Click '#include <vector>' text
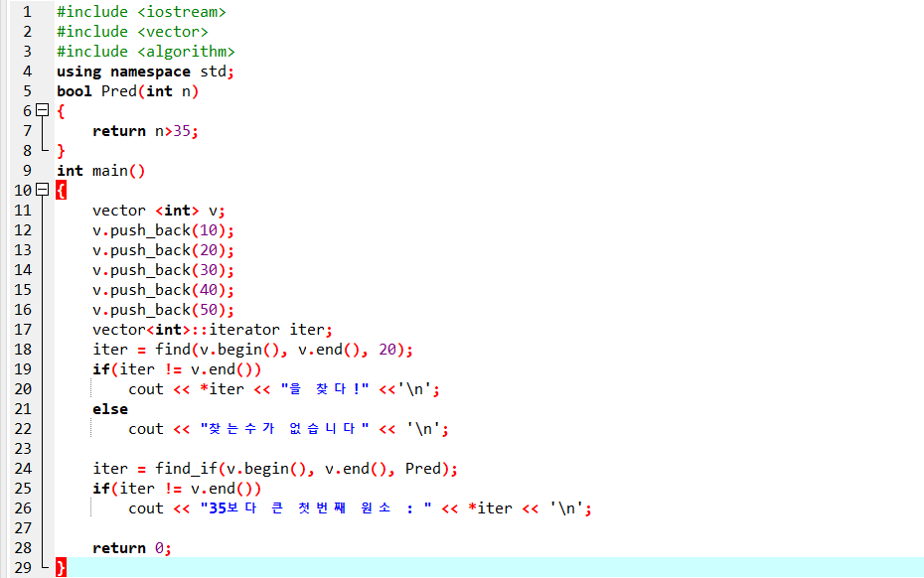This screenshot has height=578, width=924. pyautogui.click(x=132, y=32)
